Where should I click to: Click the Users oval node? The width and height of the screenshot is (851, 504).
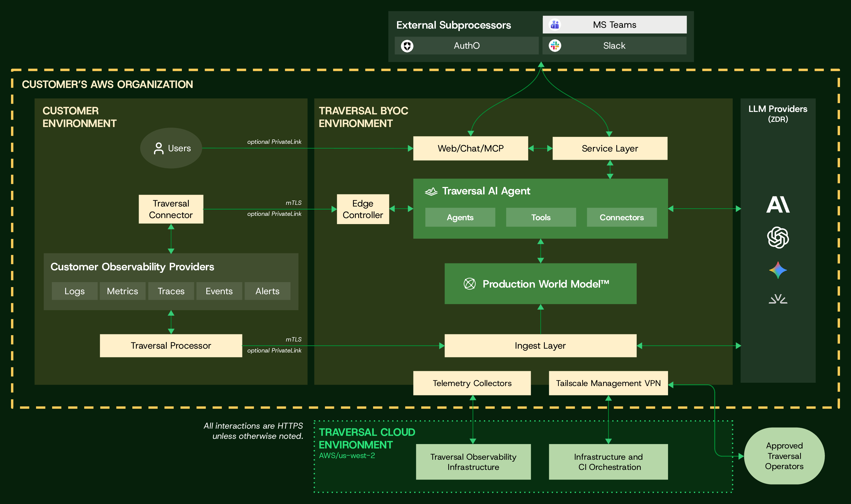tap(171, 148)
